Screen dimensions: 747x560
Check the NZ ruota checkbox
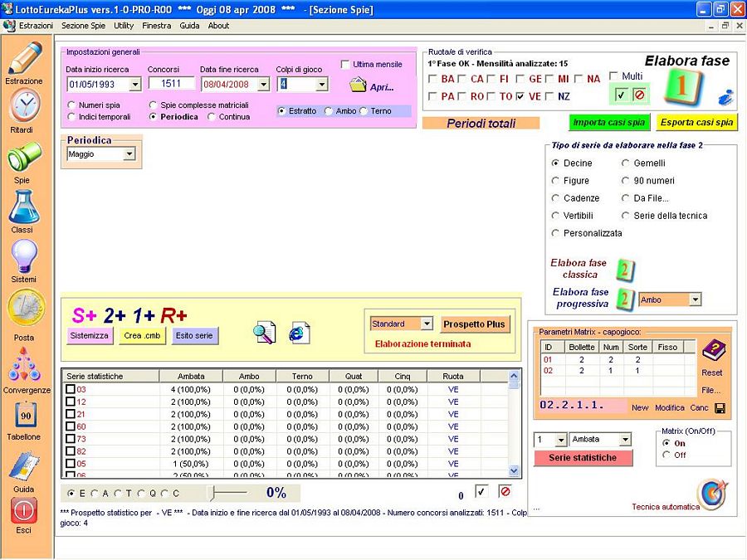(x=549, y=96)
